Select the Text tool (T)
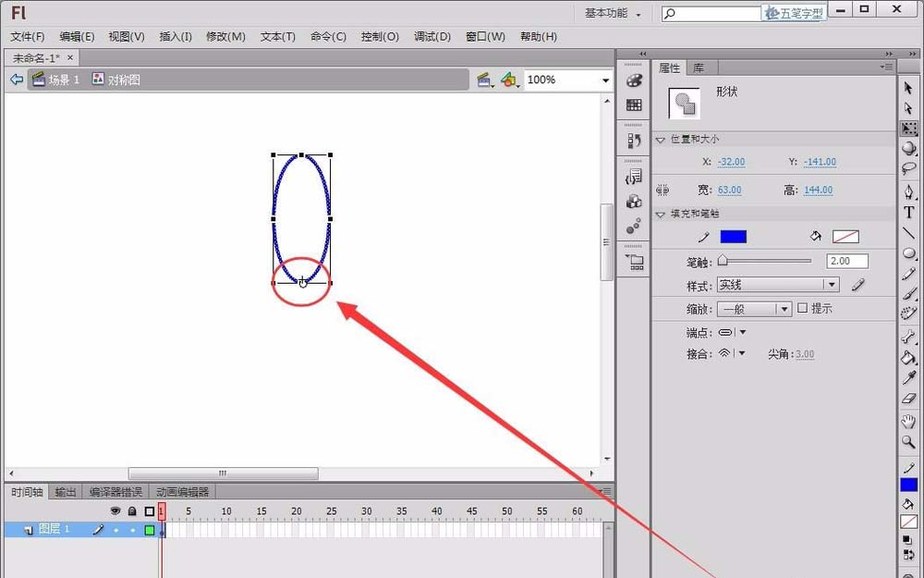924x578 pixels. point(908,213)
